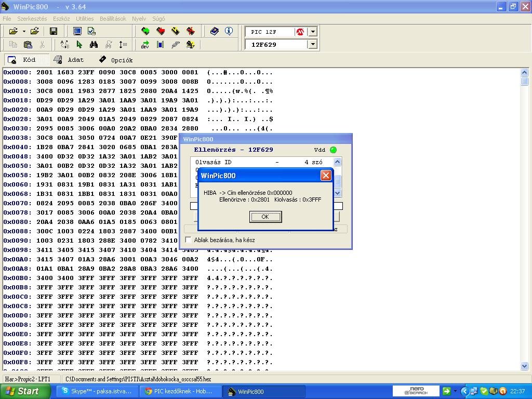Image resolution: width=532 pixels, height=399 pixels.
Task: Open the Nyelv menu
Action: pos(139,19)
